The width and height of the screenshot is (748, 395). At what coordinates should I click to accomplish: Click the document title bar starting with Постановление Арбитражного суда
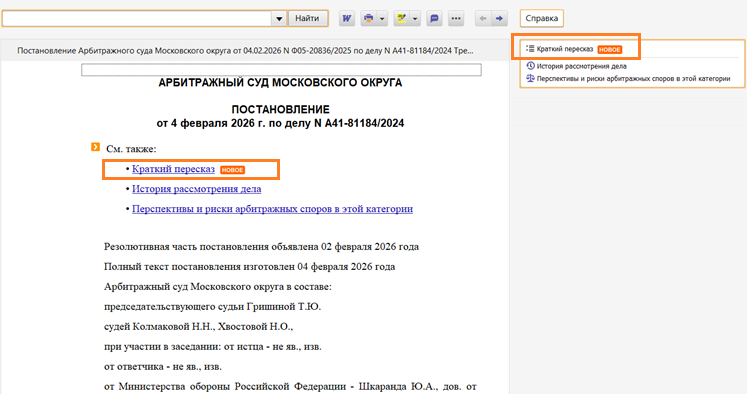click(245, 51)
